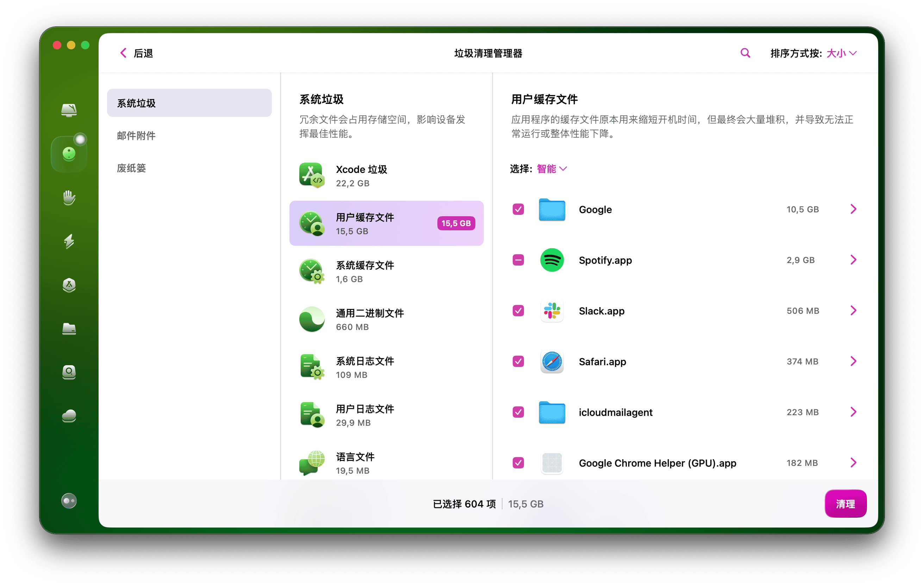Open the Protection hand icon in sidebar
This screenshot has height=586, width=924.
[69, 198]
